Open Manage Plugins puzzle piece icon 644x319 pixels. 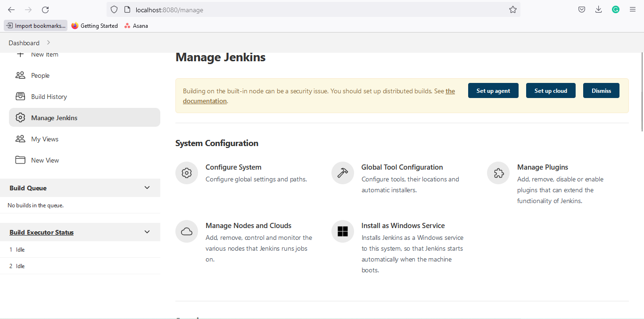[498, 173]
